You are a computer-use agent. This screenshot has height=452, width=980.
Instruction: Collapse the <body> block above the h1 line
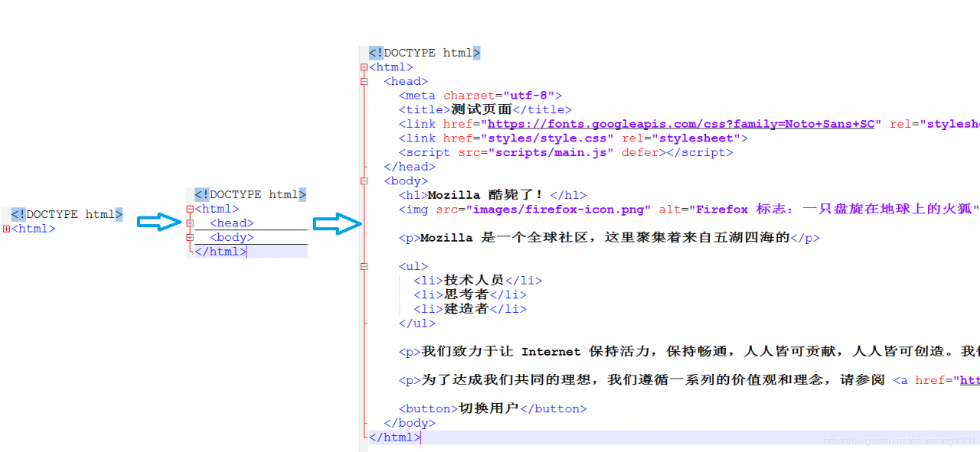[x=364, y=181]
